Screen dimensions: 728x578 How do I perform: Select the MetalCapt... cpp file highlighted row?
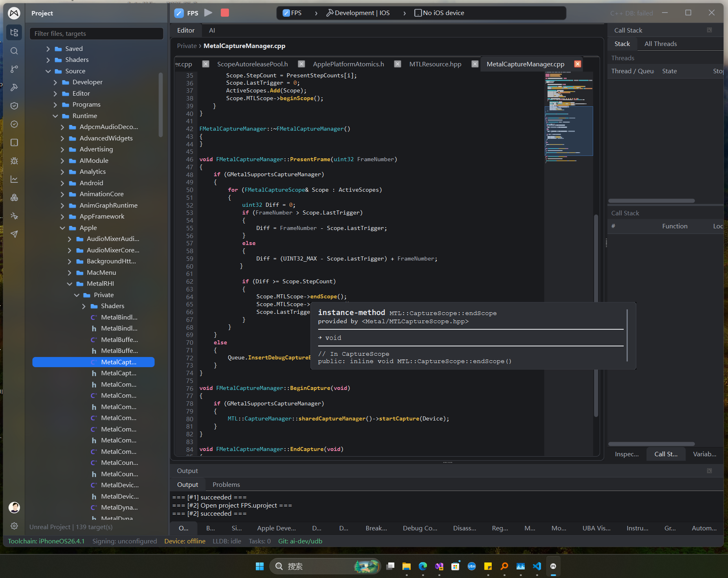point(93,362)
